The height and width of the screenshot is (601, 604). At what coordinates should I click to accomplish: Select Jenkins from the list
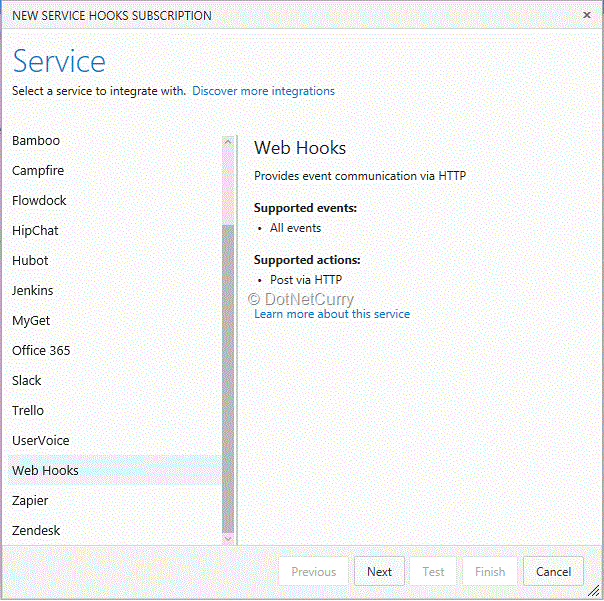click(115, 290)
